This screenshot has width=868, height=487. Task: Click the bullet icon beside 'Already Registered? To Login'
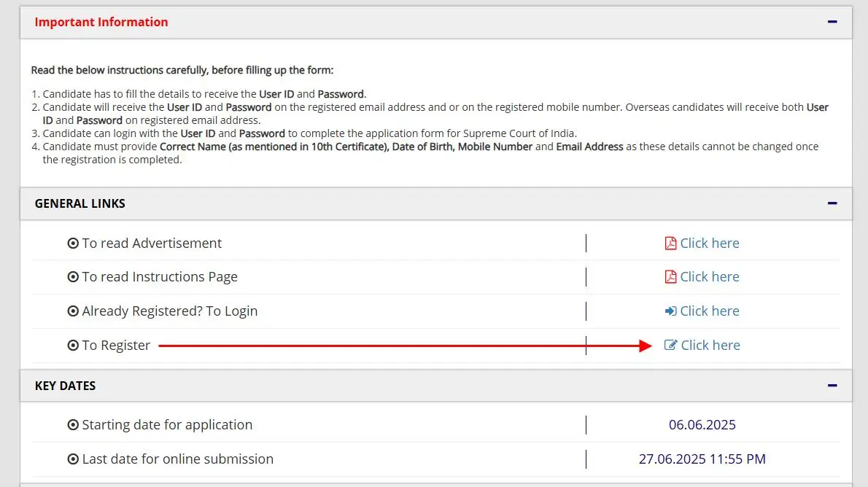[73, 311]
